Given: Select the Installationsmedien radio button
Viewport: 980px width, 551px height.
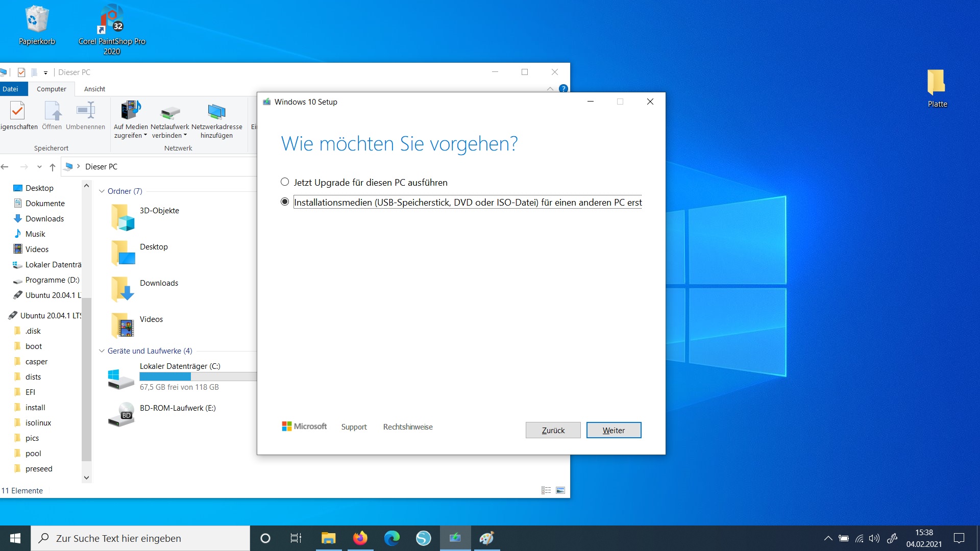Looking at the screenshot, I should [x=285, y=202].
